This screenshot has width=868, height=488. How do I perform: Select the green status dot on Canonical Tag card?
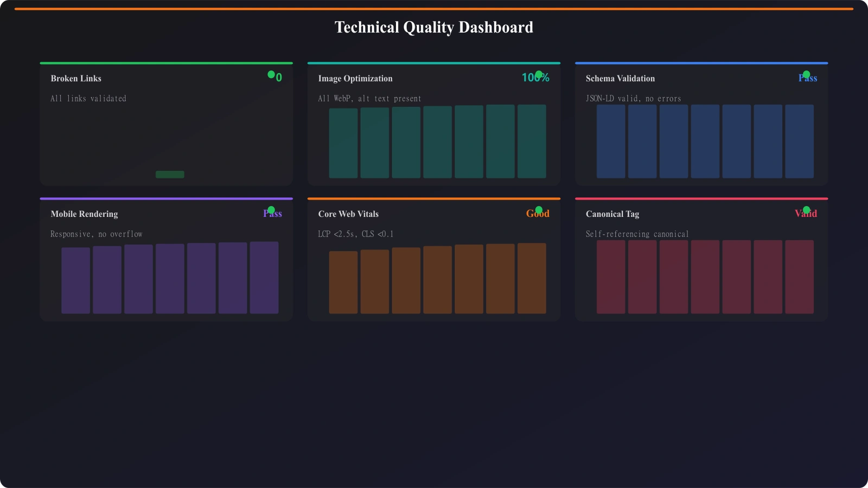(806, 208)
